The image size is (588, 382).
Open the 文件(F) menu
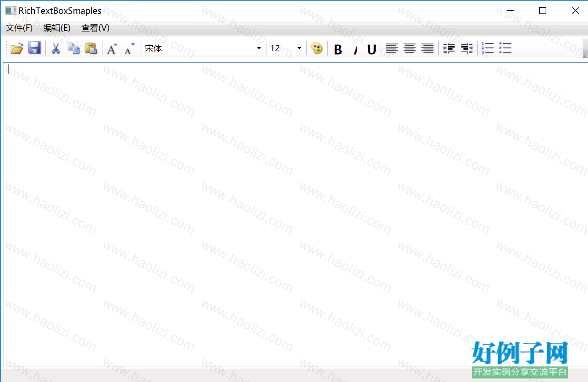19,28
